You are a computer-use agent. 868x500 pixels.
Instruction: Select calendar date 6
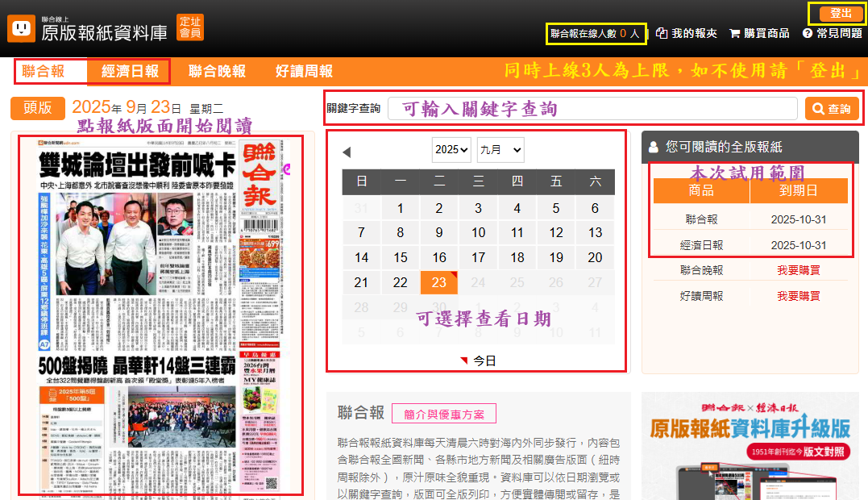click(x=595, y=208)
